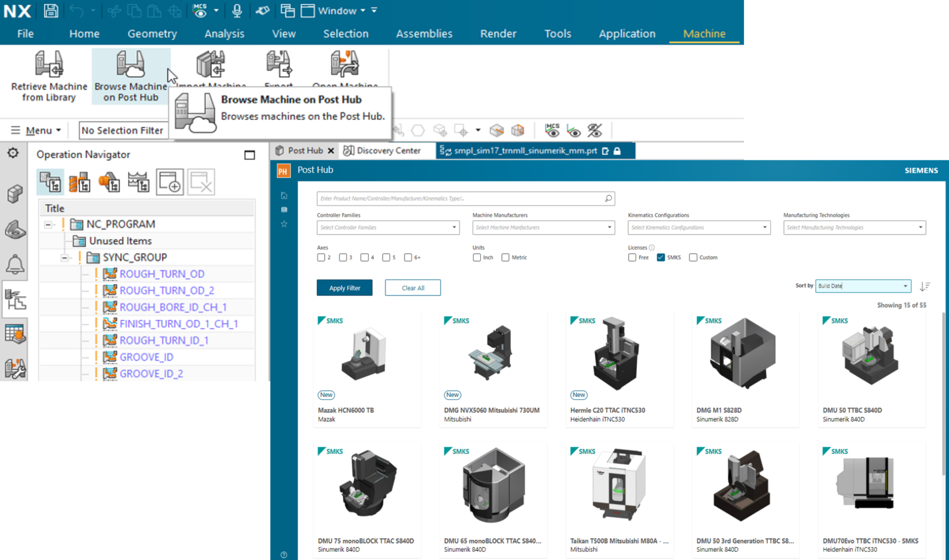Enable the SMKS license filter
This screenshot has height=560, width=949.
(660, 257)
